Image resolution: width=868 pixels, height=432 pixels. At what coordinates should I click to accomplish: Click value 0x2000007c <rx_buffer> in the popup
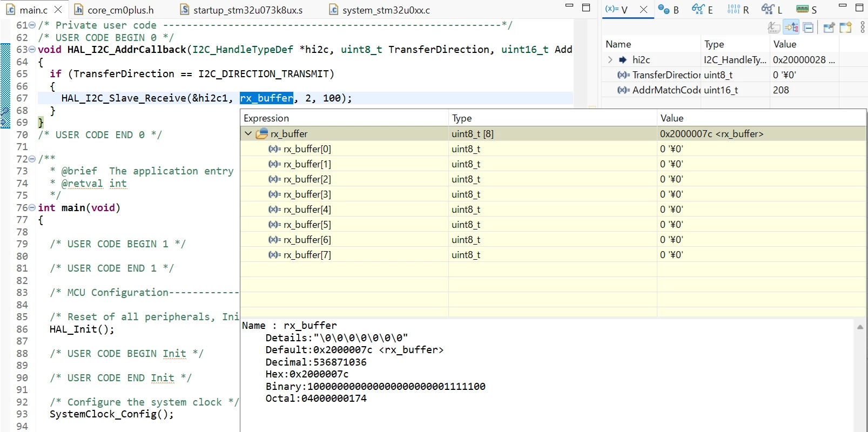[711, 133]
